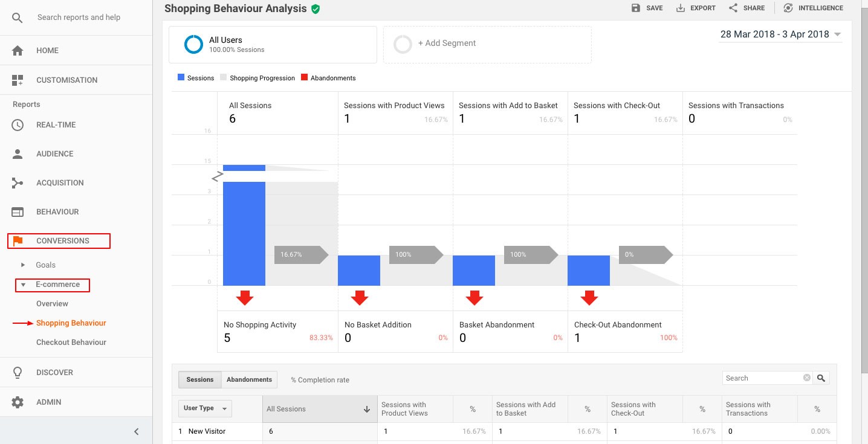This screenshot has height=444, width=868.
Task: Open Home via the house icon
Action: point(18,51)
